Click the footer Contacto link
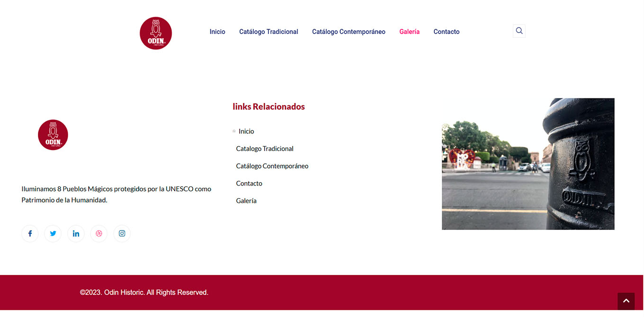644x317 pixels. 249,184
